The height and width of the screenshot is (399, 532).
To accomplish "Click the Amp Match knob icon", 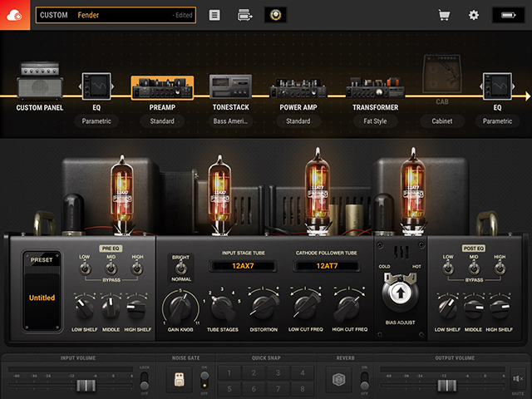I will (x=275, y=15).
